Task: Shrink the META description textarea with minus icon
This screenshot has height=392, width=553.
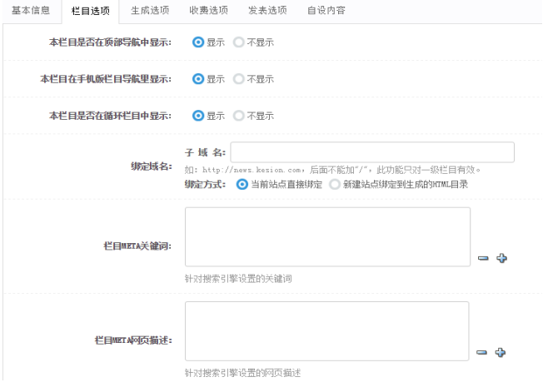Action: point(483,353)
